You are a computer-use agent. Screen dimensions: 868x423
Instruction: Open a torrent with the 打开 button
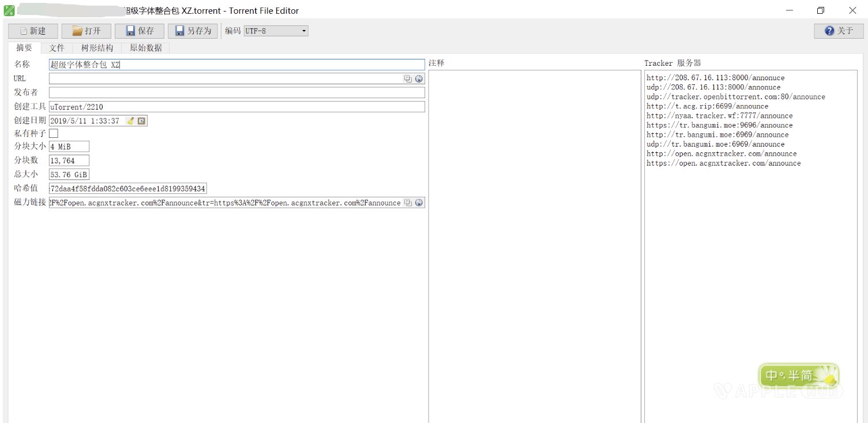pyautogui.click(x=86, y=31)
